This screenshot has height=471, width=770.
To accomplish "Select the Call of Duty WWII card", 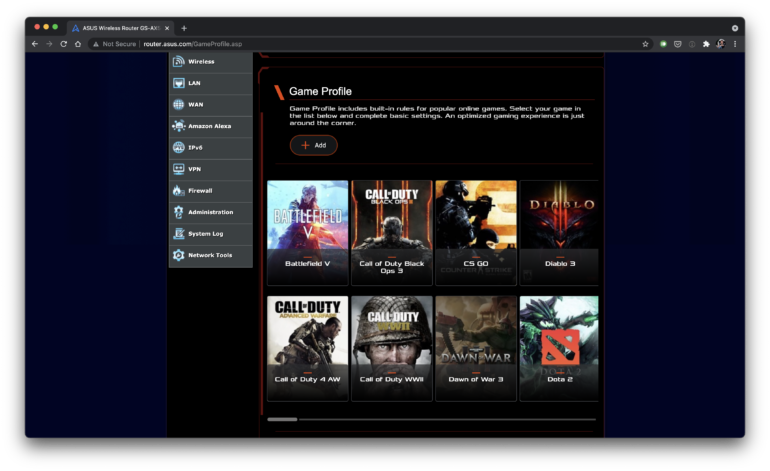I will click(x=391, y=348).
